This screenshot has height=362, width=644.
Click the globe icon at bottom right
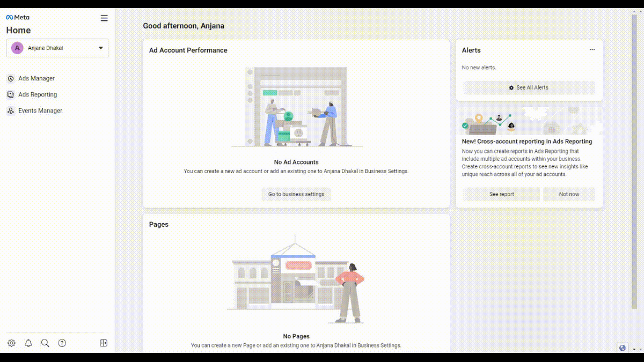coord(623,348)
